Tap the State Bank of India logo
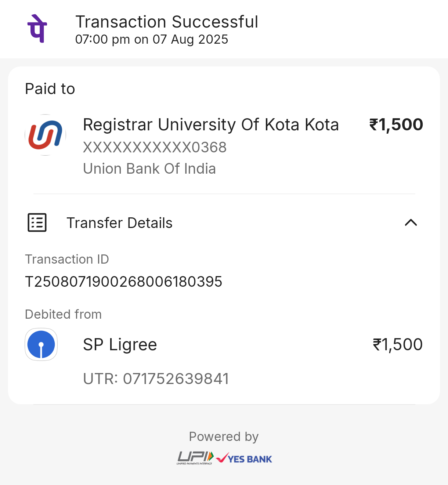Screen dimensions: 448x485 [41, 344]
